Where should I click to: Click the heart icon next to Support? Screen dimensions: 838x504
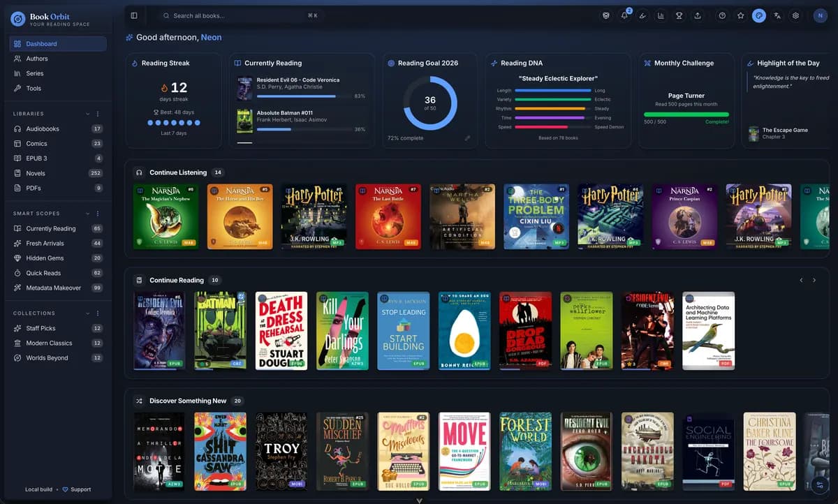tap(66, 489)
